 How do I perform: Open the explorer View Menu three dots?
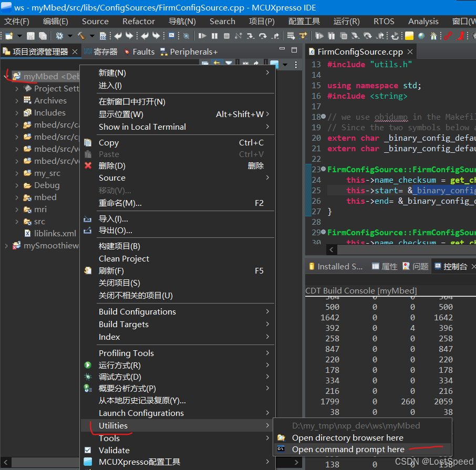296,65
